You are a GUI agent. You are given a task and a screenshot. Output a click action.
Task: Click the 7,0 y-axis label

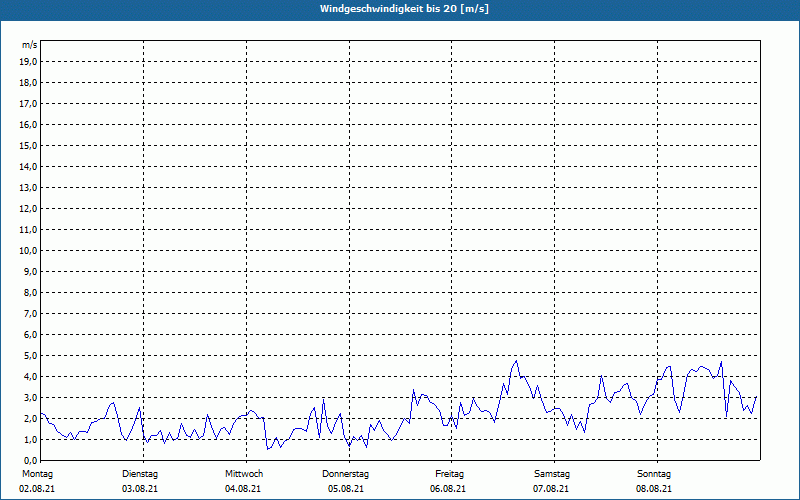pos(31,313)
